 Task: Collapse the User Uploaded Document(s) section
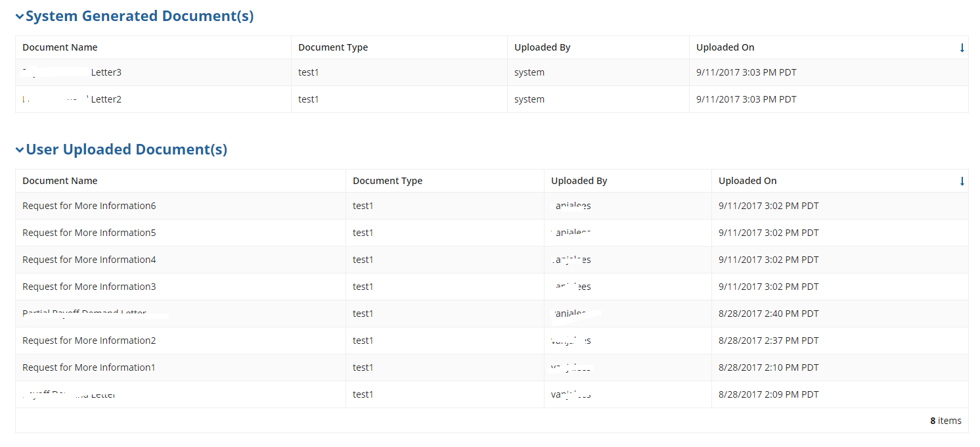pyautogui.click(x=20, y=151)
